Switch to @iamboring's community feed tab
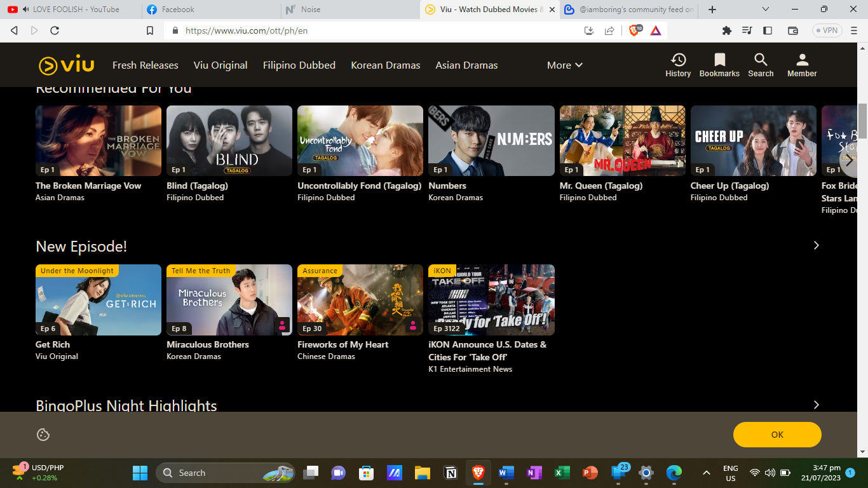This screenshot has width=868, height=488. tap(629, 10)
